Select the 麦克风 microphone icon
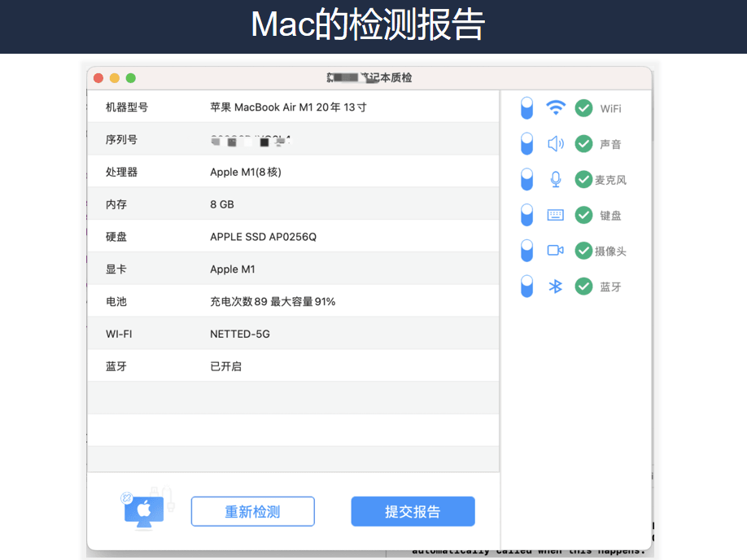Viewport: 747px width, 560px height. pyautogui.click(x=555, y=179)
